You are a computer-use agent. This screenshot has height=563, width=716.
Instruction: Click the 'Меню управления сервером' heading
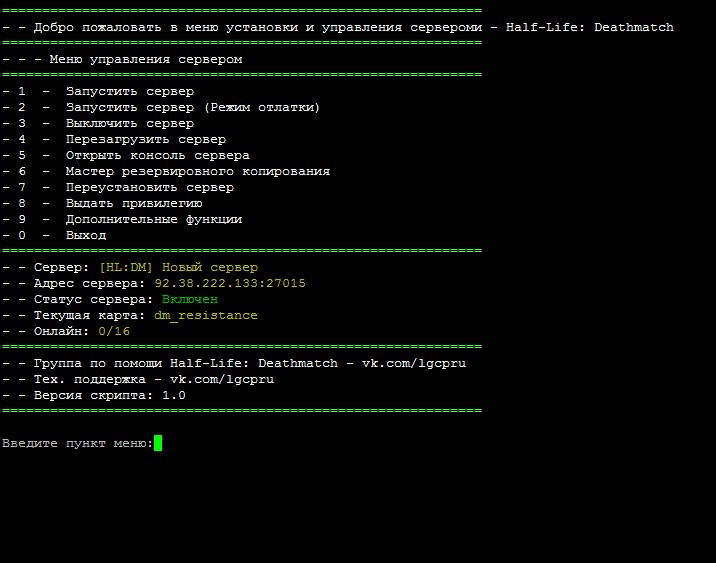pos(145,60)
